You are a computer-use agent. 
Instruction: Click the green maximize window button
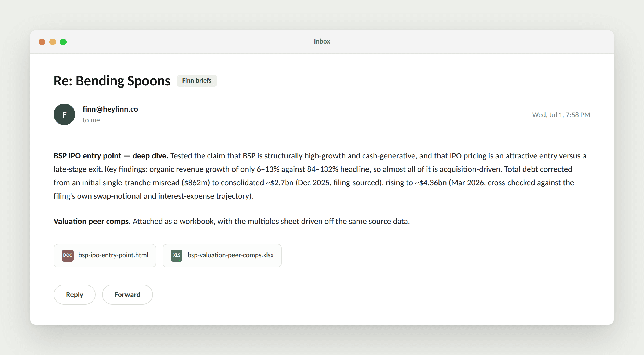tap(63, 42)
